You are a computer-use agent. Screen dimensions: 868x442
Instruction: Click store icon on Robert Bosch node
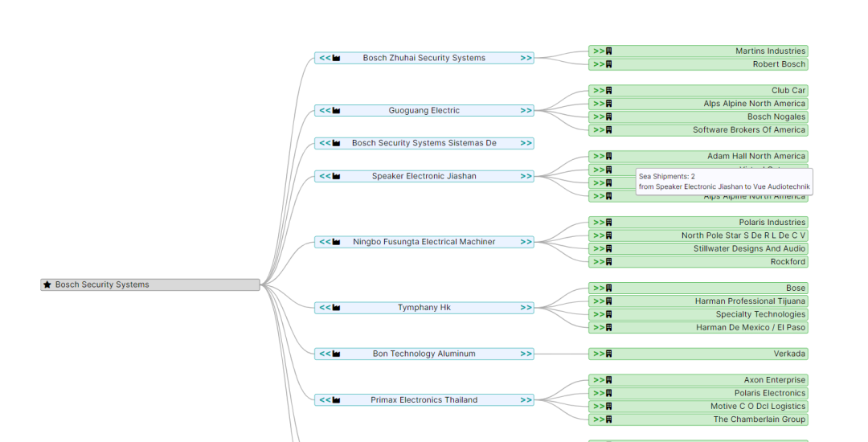click(609, 64)
